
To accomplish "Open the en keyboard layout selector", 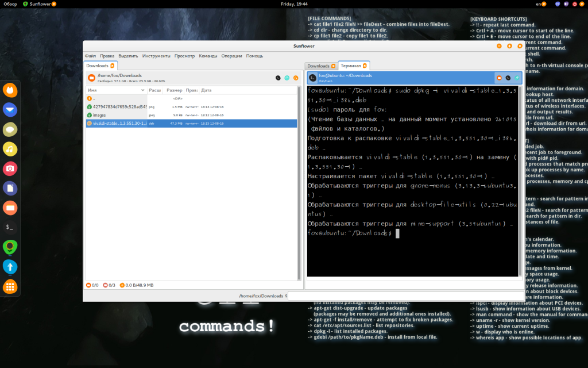I will click(541, 4).
